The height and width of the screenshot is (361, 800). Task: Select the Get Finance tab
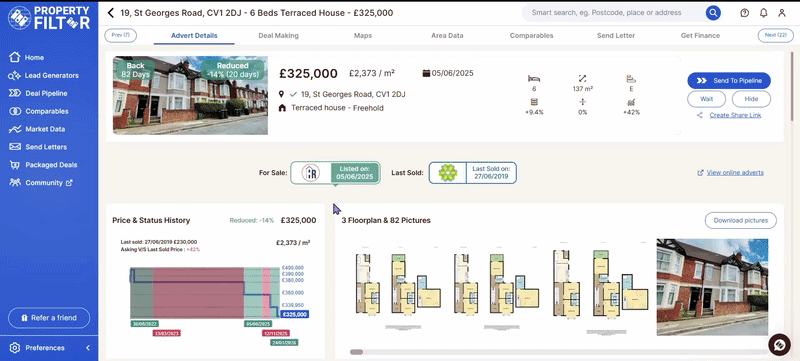[x=700, y=36]
